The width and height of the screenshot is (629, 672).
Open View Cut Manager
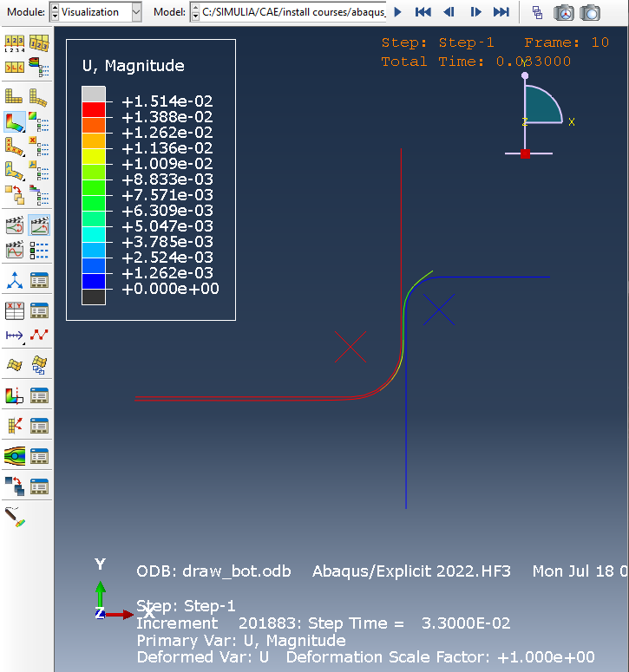[39, 395]
